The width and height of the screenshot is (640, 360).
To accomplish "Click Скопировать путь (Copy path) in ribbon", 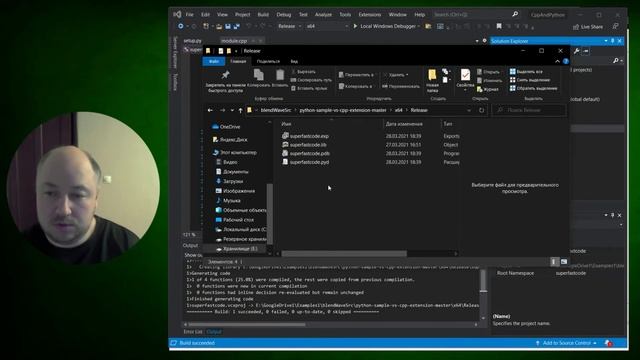I will click(311, 80).
